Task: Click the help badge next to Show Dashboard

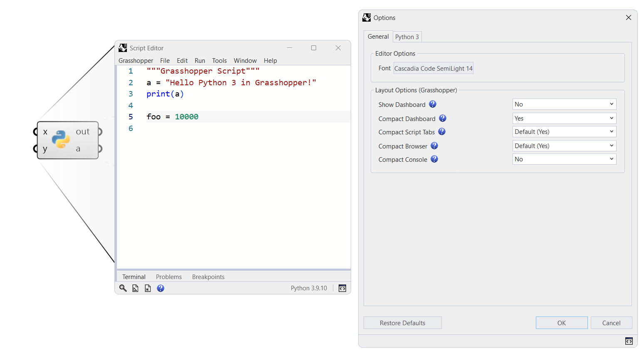Action: click(x=433, y=104)
